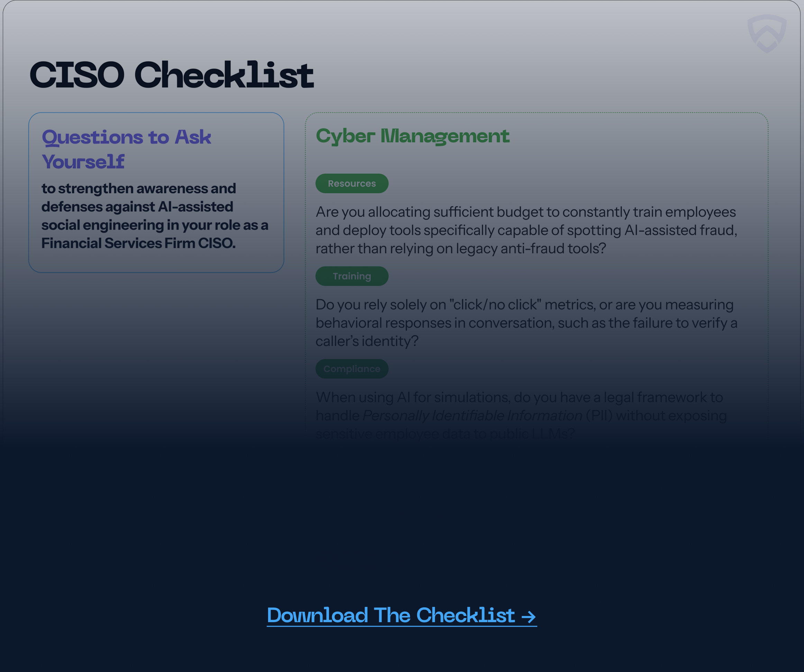
Task: Click the word Yourself in the purple heading
Action: [83, 162]
